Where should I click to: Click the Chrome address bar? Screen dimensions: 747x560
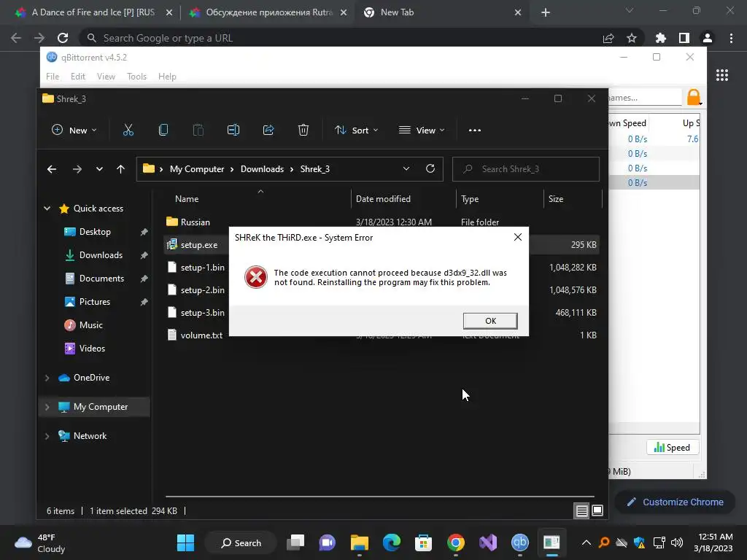(x=343, y=38)
